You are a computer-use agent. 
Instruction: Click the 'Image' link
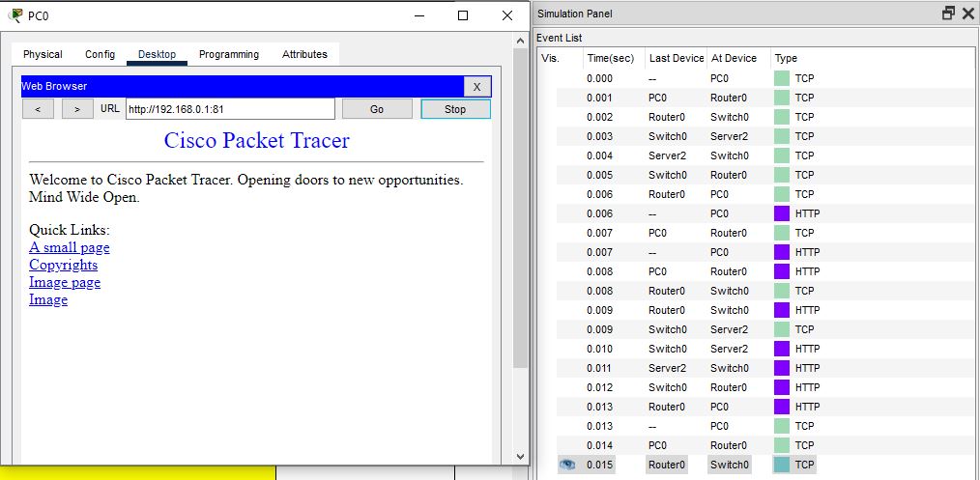[x=48, y=299]
